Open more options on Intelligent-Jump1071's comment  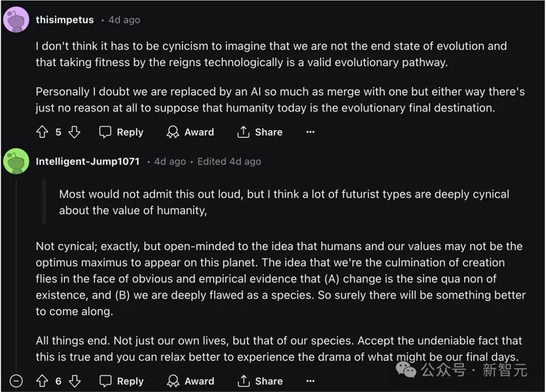click(311, 381)
